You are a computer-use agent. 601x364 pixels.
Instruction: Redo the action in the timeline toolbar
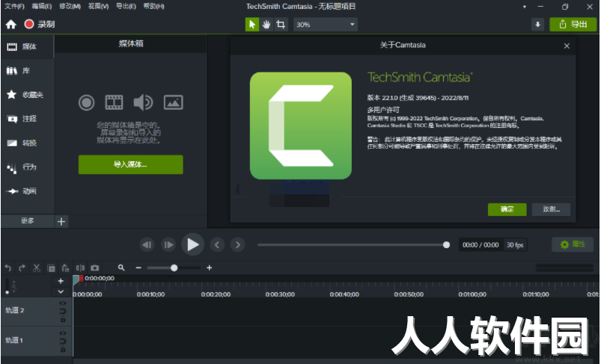coord(22,268)
